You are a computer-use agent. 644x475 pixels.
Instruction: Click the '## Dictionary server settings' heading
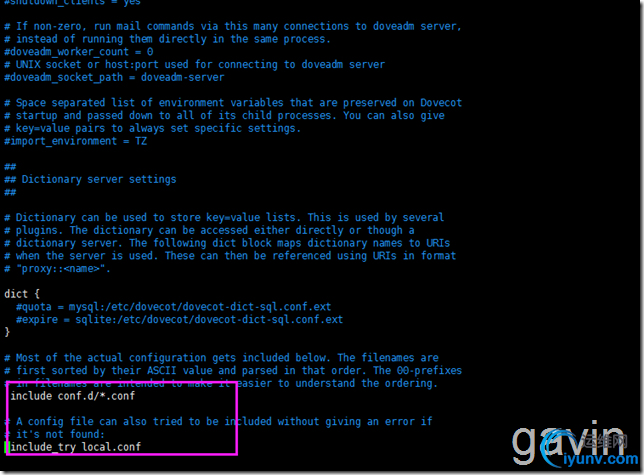pyautogui.click(x=90, y=179)
